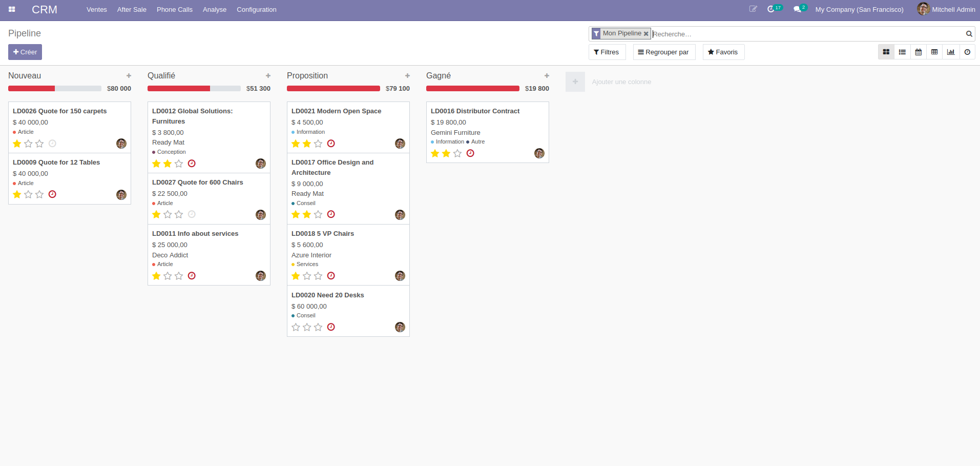Set third star priority on LD0026 carpets card
This screenshot has width=980, height=466.
point(39,144)
